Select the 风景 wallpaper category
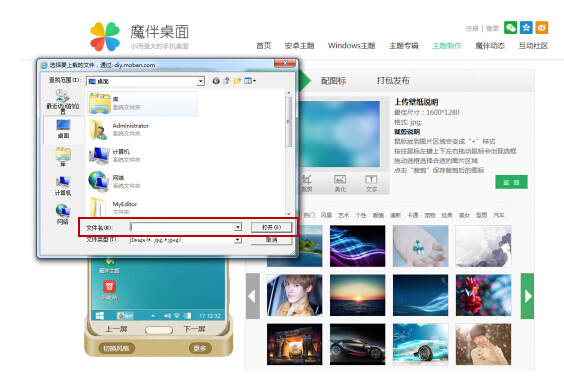This screenshot has width=564, height=391. point(326,215)
